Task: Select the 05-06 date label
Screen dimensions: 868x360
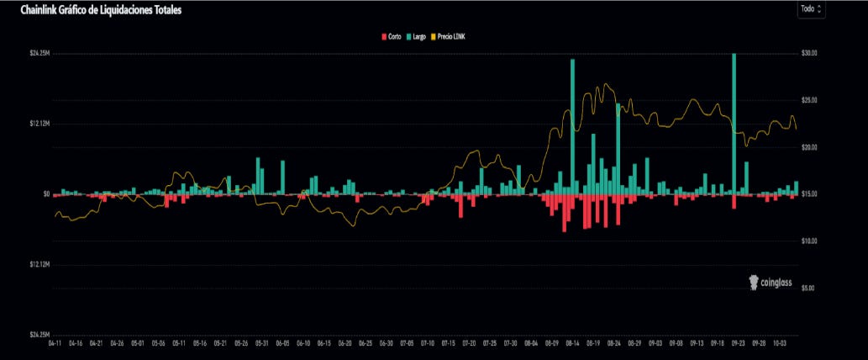Action: (158, 343)
